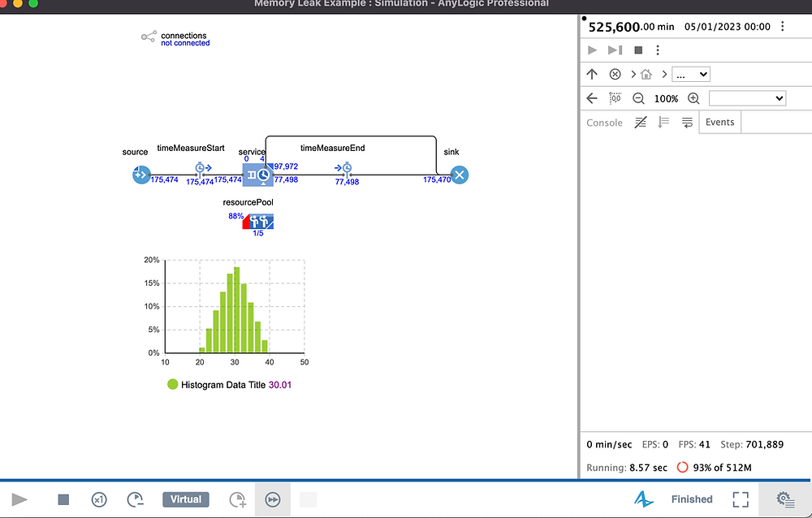This screenshot has width=812, height=518.
Task: Click the memory usage indicator
Action: point(714,467)
